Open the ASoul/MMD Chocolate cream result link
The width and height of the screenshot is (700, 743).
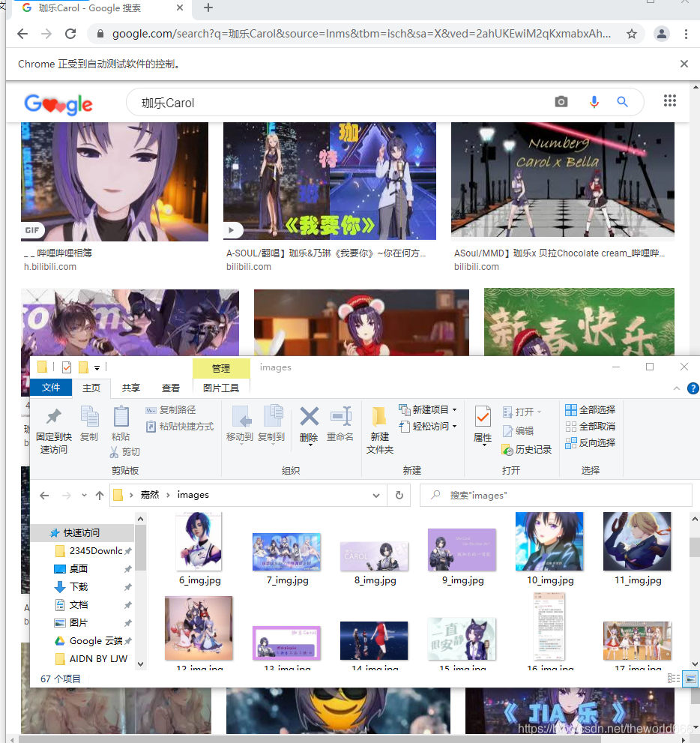[559, 253]
